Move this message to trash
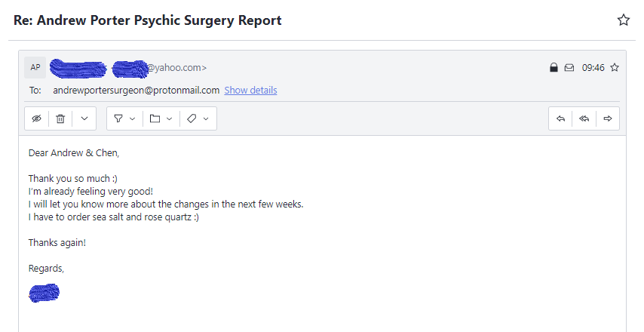644x332 pixels. tap(60, 118)
